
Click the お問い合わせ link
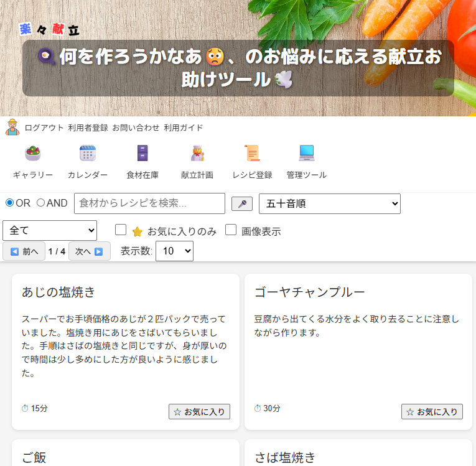point(136,128)
